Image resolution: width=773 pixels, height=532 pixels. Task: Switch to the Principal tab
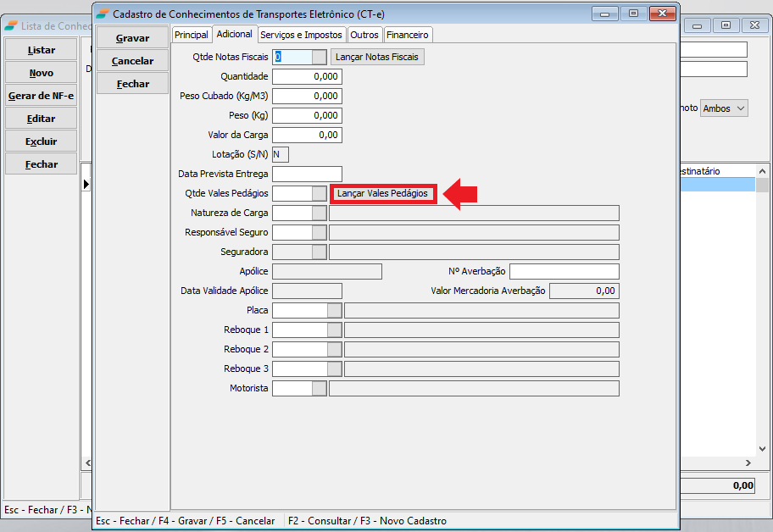point(191,35)
